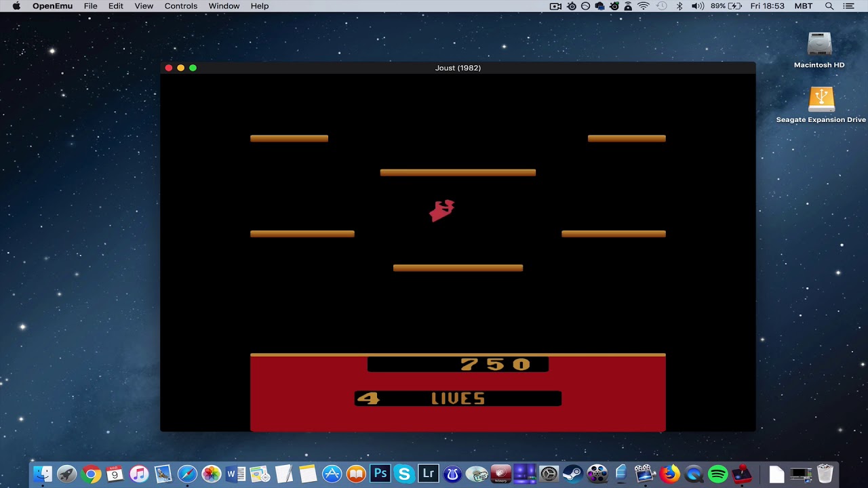Click the 89% battery status indicator

pyautogui.click(x=726, y=6)
